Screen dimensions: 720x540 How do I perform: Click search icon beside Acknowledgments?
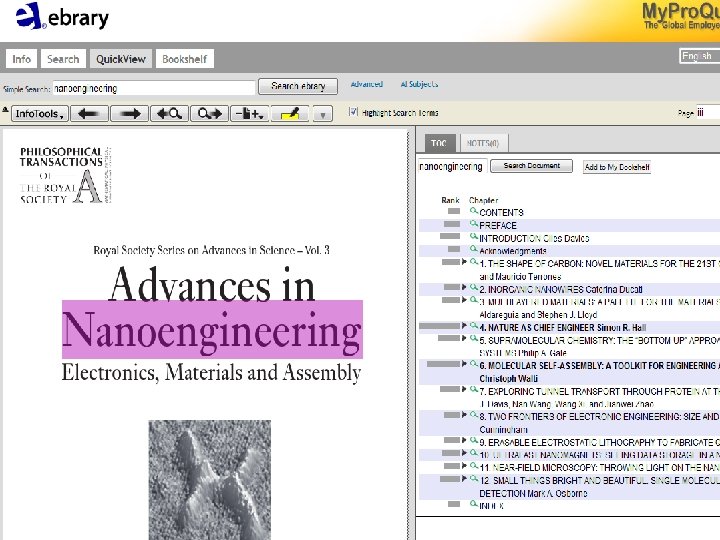pyautogui.click(x=474, y=249)
